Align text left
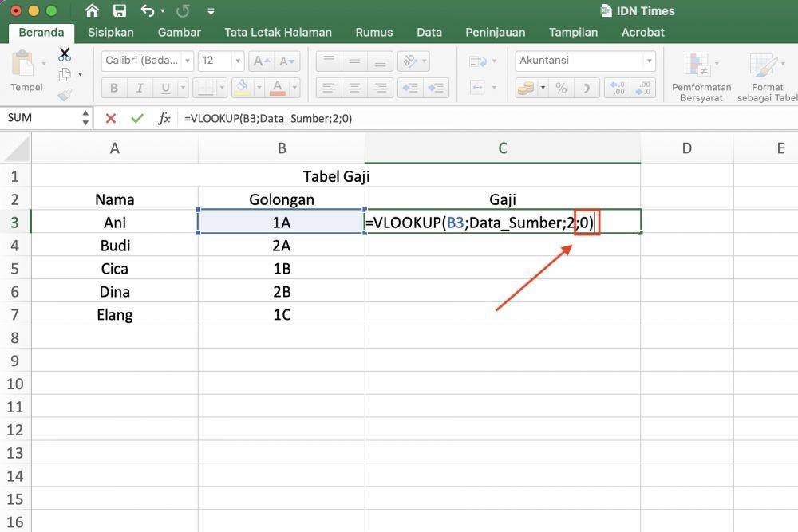Screen dimensions: 798x532 (329, 88)
